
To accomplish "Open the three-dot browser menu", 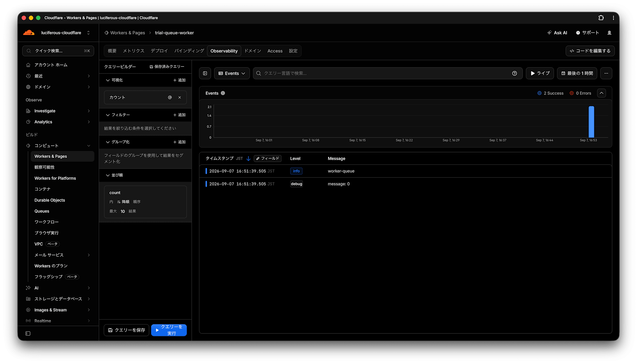I will point(613,18).
